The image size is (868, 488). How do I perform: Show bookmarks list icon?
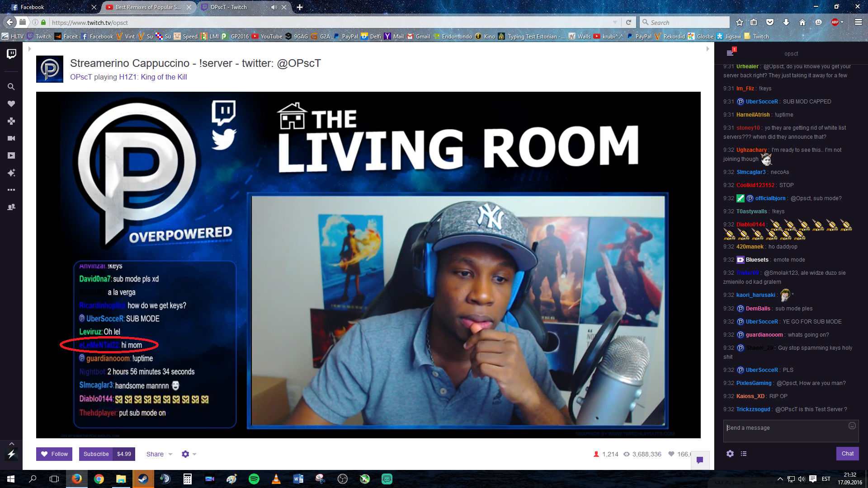754,23
